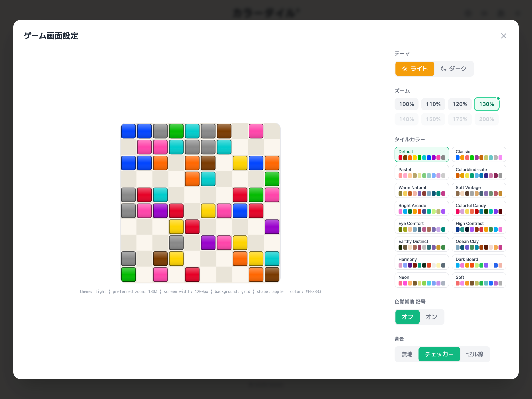Set zoom to 100%
532x399 pixels.
[407, 104]
